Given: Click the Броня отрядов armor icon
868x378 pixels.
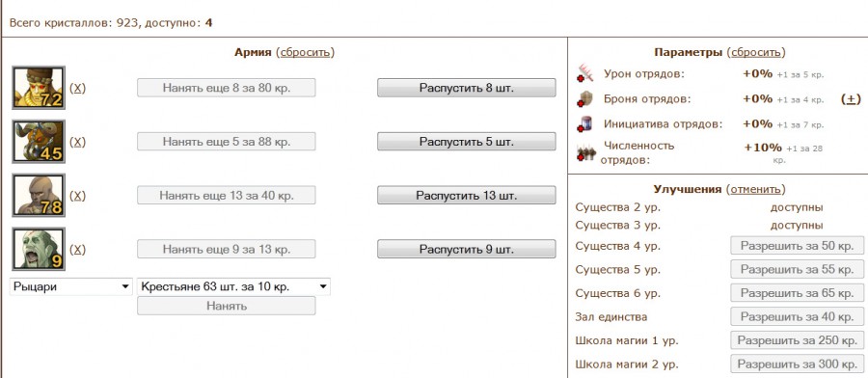Looking at the screenshot, I should (585, 99).
